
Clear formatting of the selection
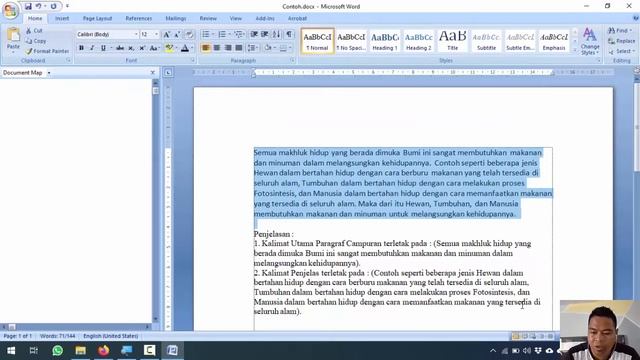[189, 35]
